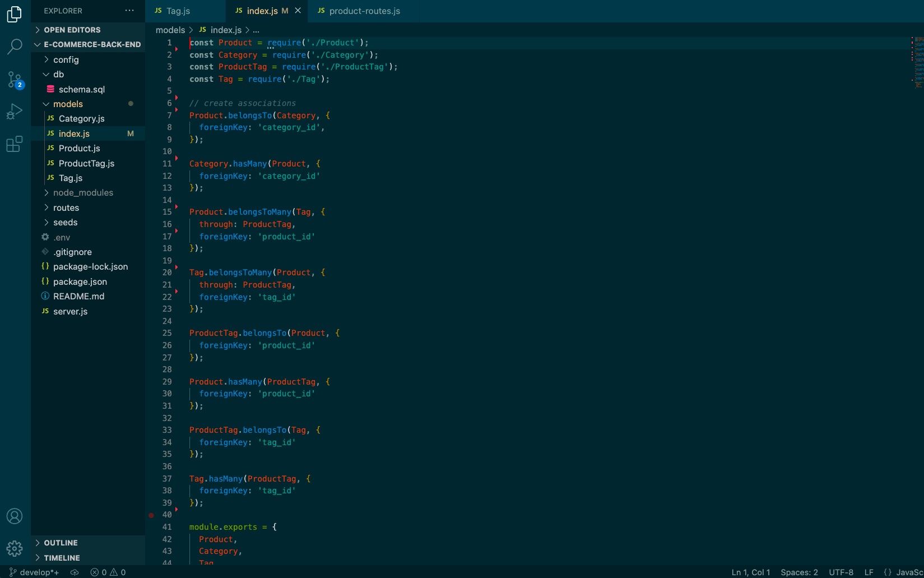
Task: Open the Search view icon
Action: [15, 47]
